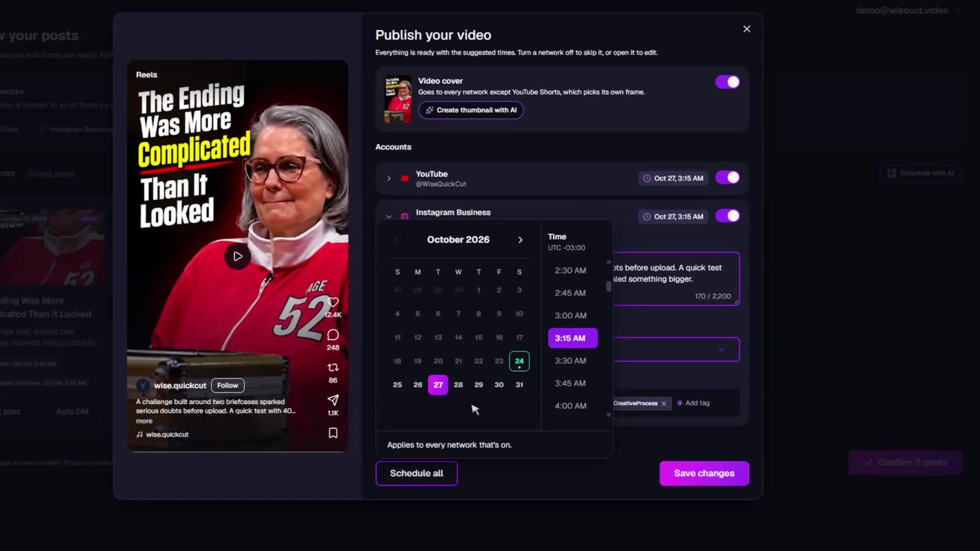Open the comment bubble icon with 248
Image resolution: width=980 pixels, height=551 pixels.
point(333,335)
